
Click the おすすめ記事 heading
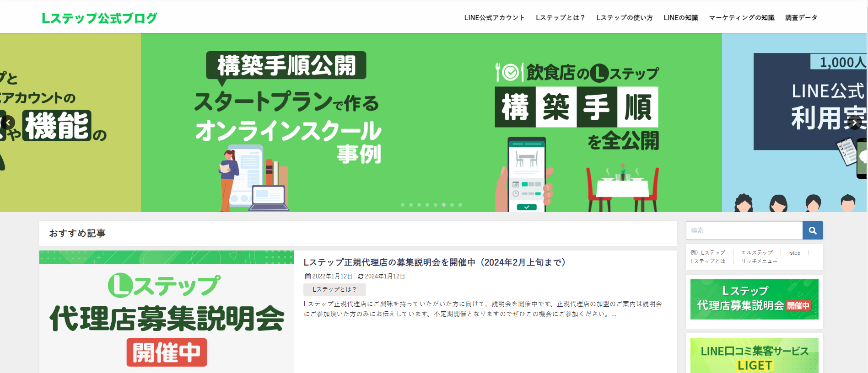(77, 233)
